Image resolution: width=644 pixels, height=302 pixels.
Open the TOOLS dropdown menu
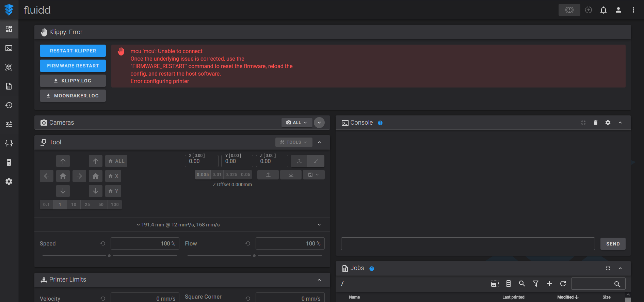293,142
